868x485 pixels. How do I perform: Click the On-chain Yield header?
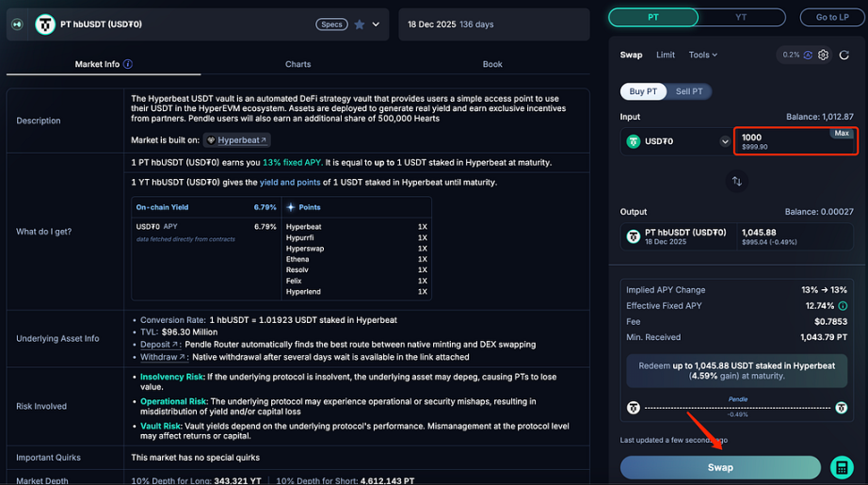[x=162, y=207]
